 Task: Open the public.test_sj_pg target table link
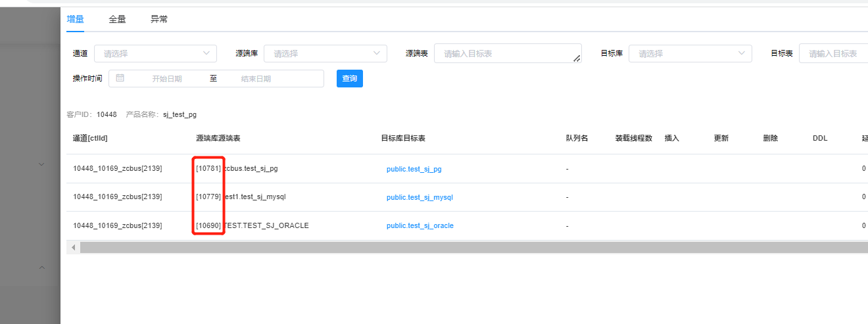(x=414, y=169)
